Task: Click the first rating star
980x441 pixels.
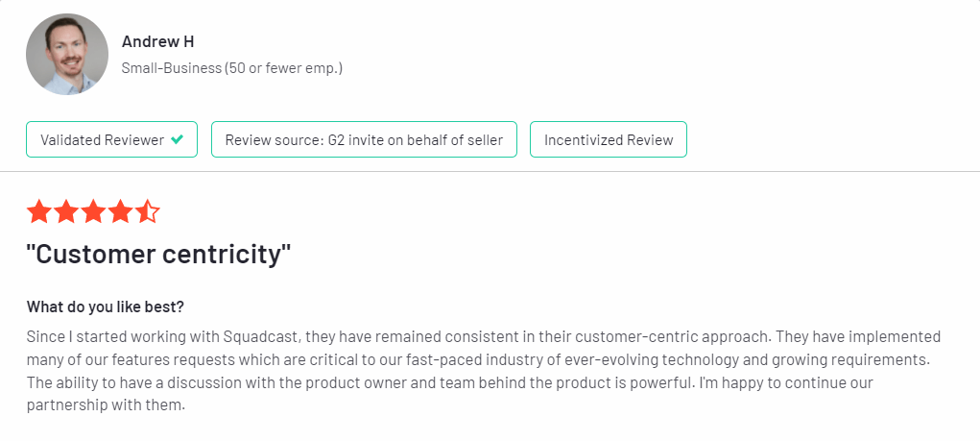Action: pos(39,212)
